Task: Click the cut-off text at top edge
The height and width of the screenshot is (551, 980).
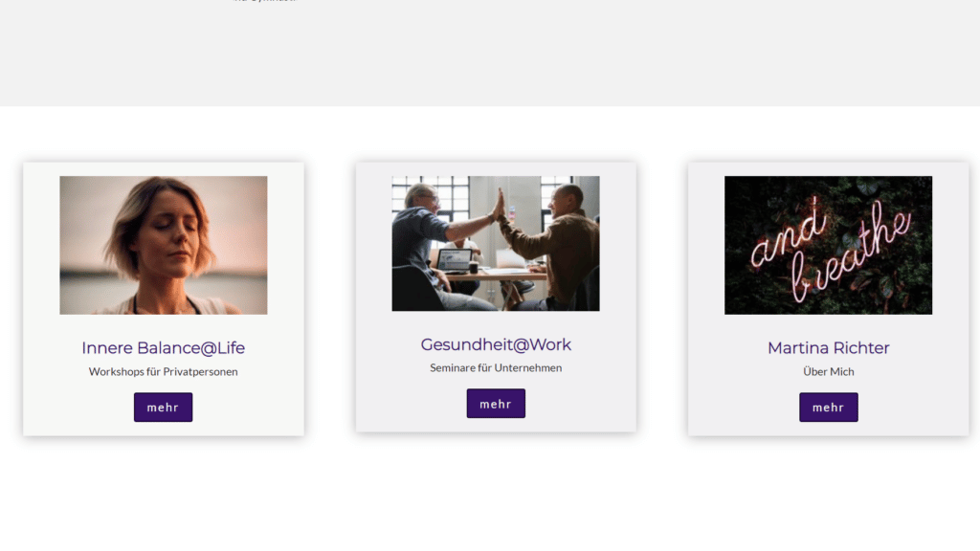Action: (x=264, y=1)
